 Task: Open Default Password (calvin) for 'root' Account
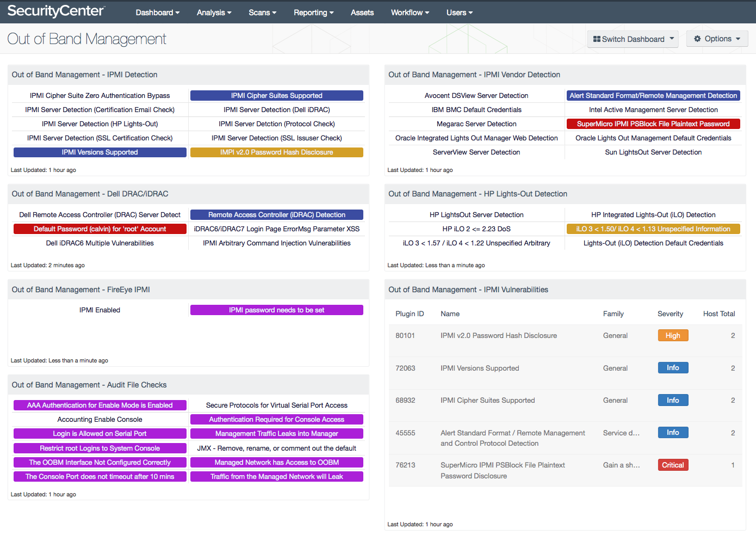(x=100, y=229)
